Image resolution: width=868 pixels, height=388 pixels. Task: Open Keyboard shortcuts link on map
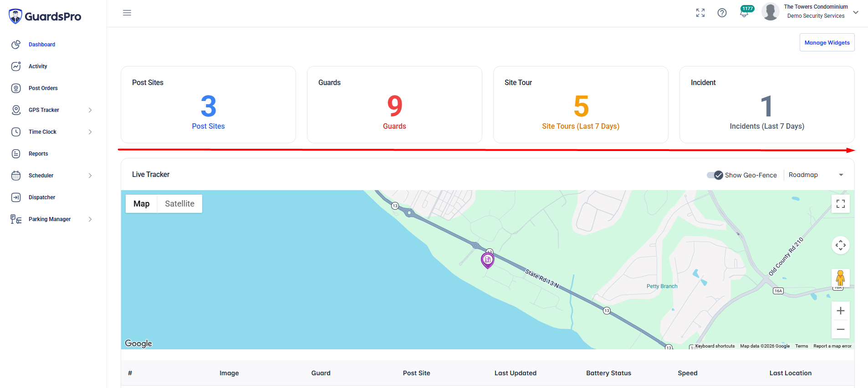pyautogui.click(x=715, y=346)
